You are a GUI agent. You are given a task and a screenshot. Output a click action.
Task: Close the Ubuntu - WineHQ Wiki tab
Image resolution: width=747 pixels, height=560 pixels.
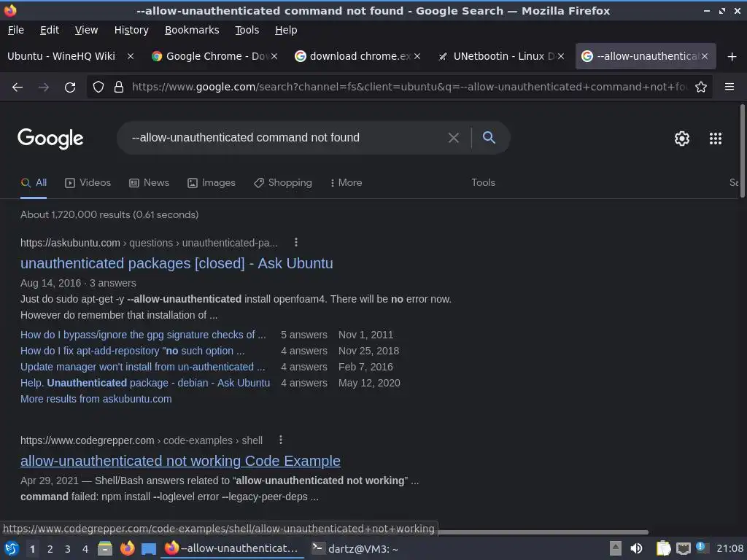[x=131, y=56]
